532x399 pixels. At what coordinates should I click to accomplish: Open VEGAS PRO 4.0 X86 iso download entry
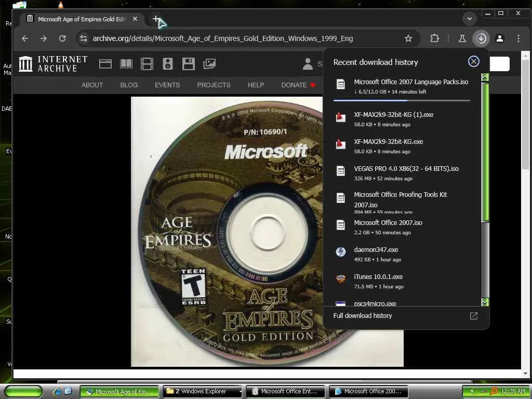coord(402,173)
